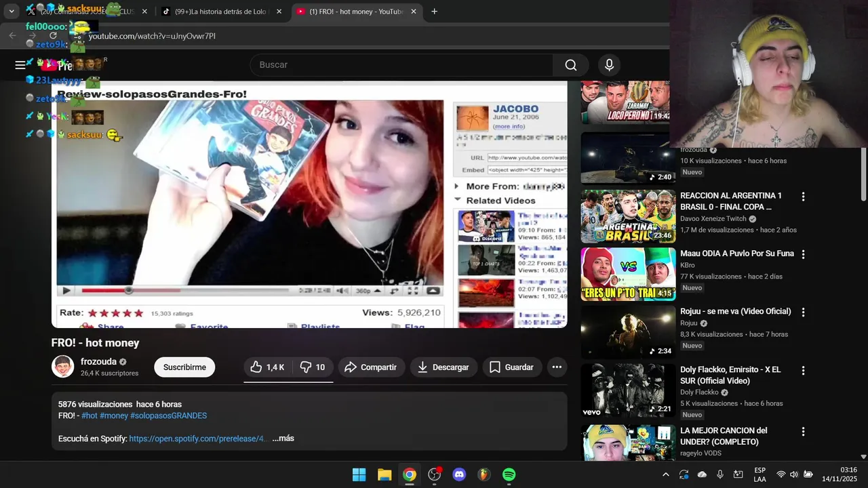
Task: Open the 2:40 dark video thumbnail
Action: tap(628, 158)
